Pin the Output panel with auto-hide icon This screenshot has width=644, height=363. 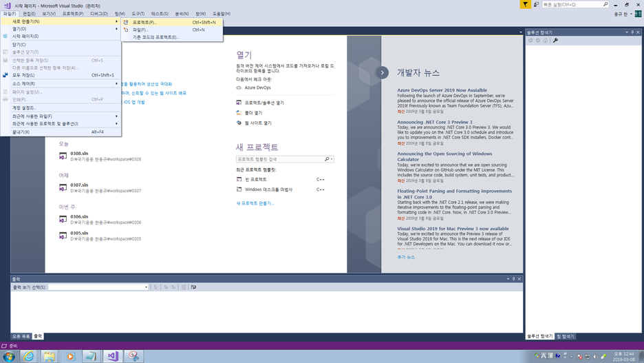click(x=513, y=279)
